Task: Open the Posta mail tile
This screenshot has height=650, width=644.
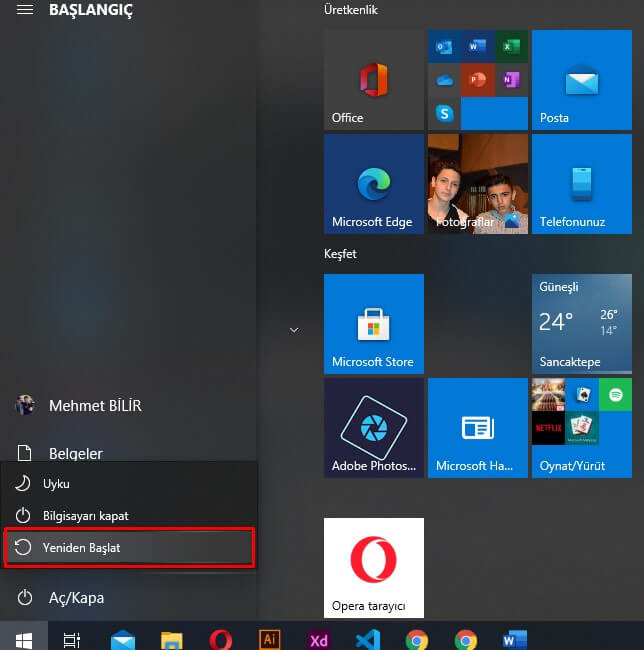Action: pos(582,80)
